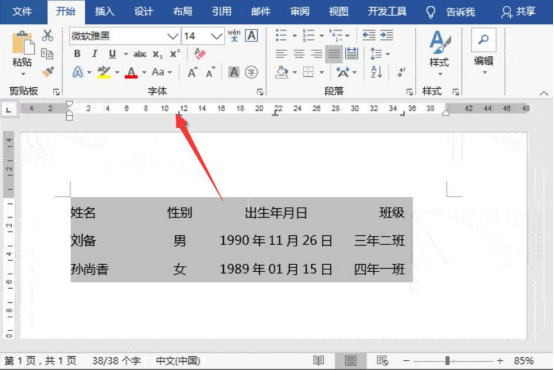Open the font color dropdown arrow
The height and width of the screenshot is (370, 554).
(x=144, y=72)
